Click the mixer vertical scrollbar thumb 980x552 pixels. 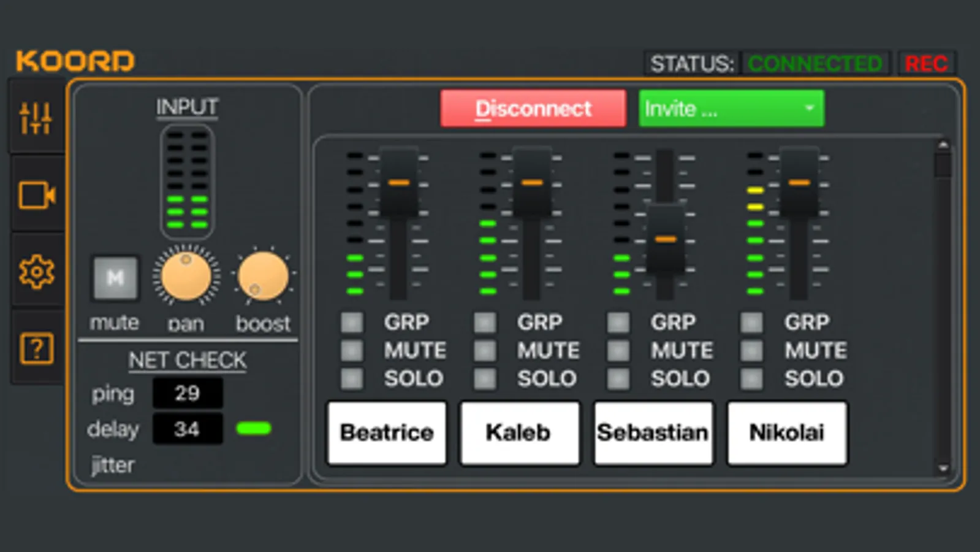tap(943, 165)
